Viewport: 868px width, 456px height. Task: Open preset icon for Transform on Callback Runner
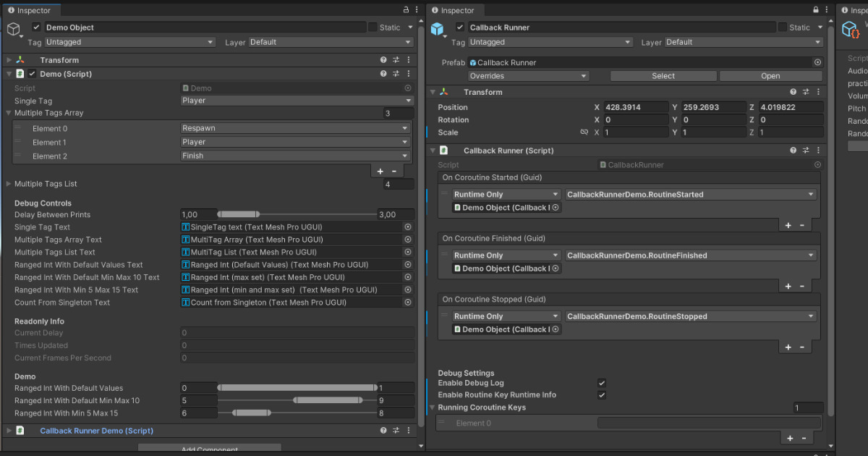tap(806, 92)
